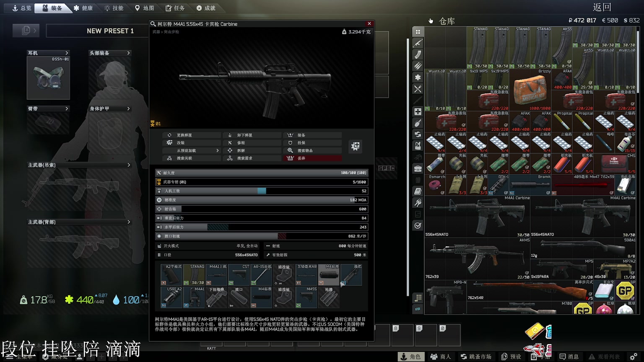Click the 搜索需求 required search action

[x=252, y=158]
